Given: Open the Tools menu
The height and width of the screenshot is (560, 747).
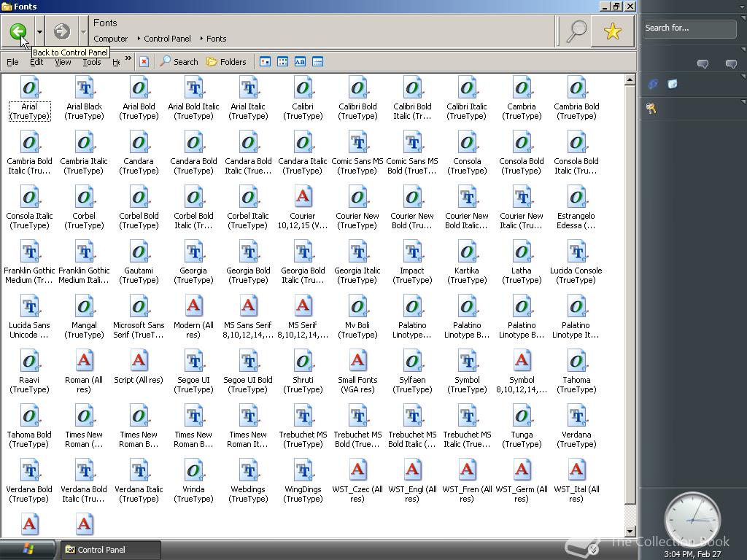Looking at the screenshot, I should click(91, 62).
